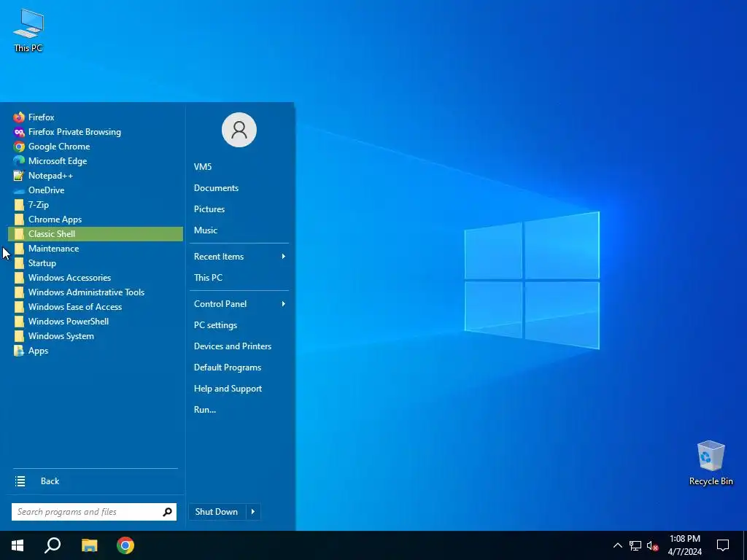Show hidden system tray icons
Viewport: 747px width, 560px height.
(x=617, y=545)
